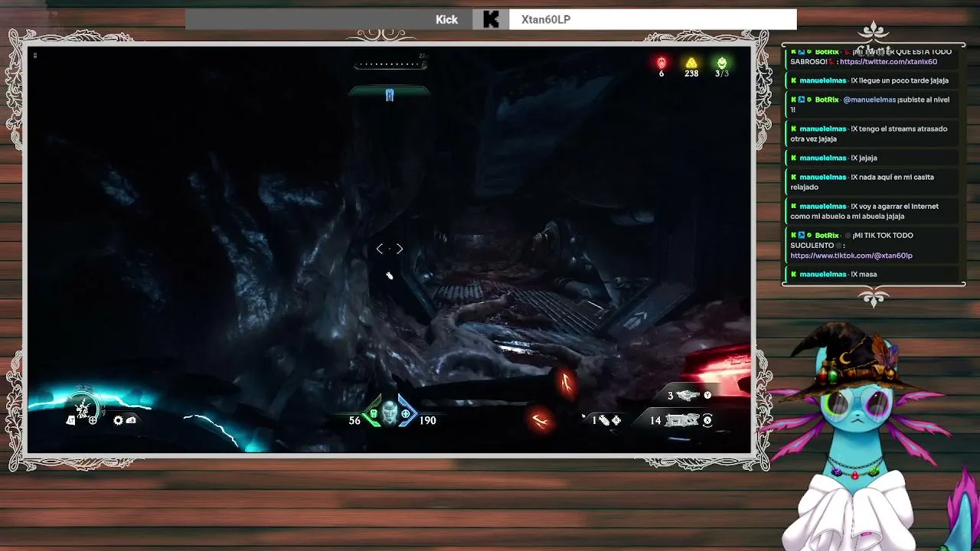The width and height of the screenshot is (980, 551).
Task: Open the twitter.com/xtanix60 link in chat
Action: click(888, 62)
